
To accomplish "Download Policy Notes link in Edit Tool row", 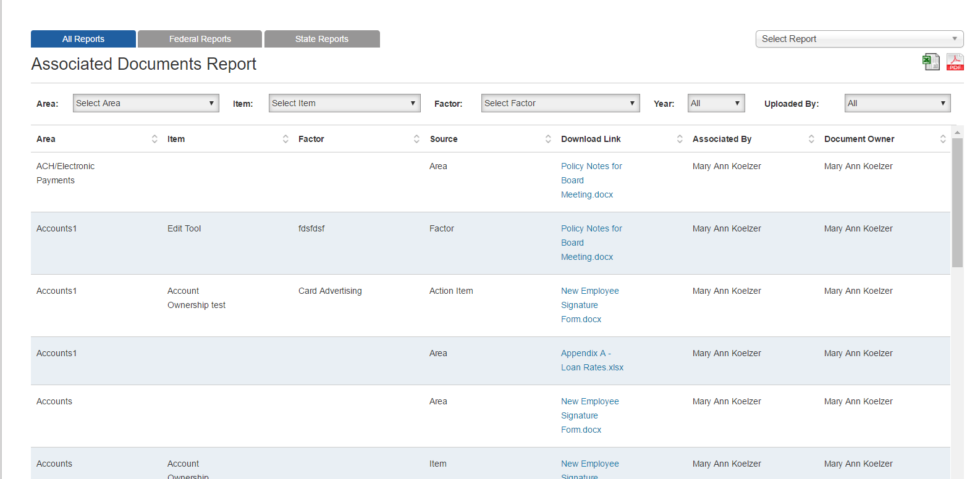I will coord(591,243).
